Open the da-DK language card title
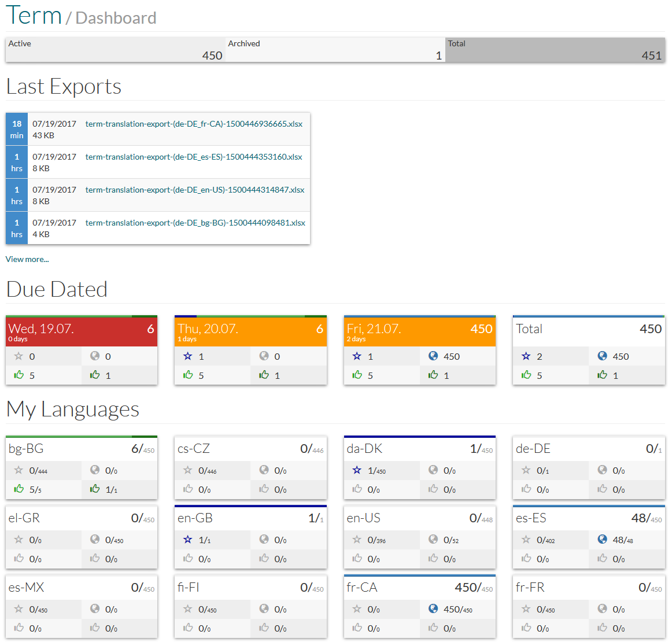 [x=364, y=449]
